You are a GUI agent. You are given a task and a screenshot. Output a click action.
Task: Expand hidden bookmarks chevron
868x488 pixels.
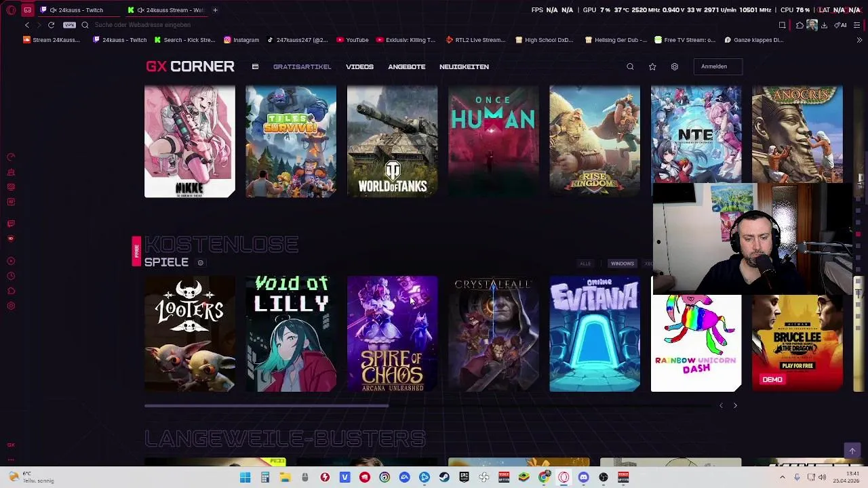(859, 40)
